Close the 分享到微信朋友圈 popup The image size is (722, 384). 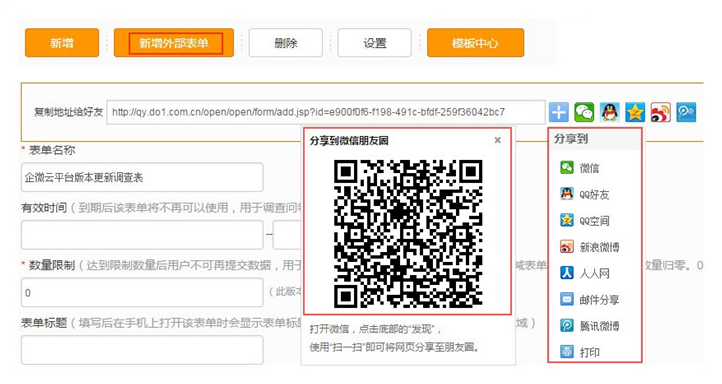point(497,140)
